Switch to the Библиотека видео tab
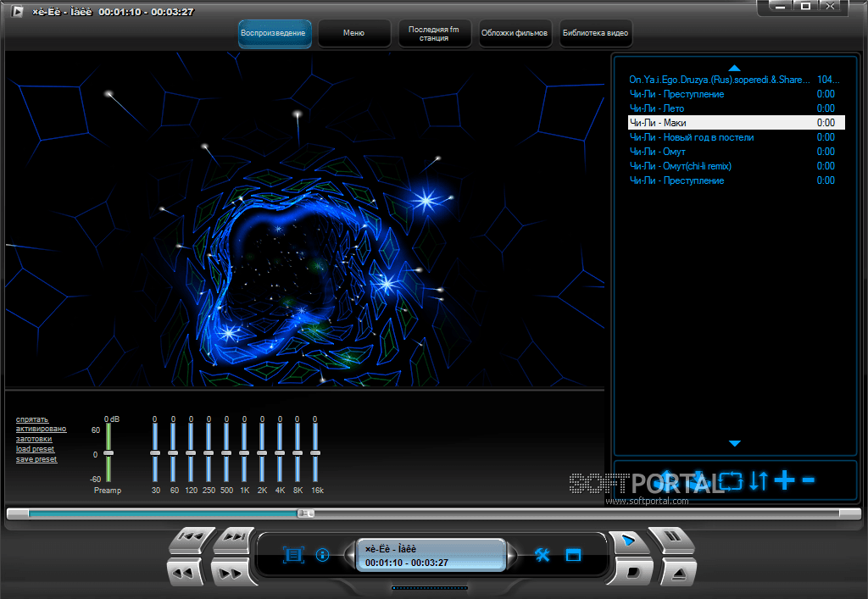 pos(595,33)
